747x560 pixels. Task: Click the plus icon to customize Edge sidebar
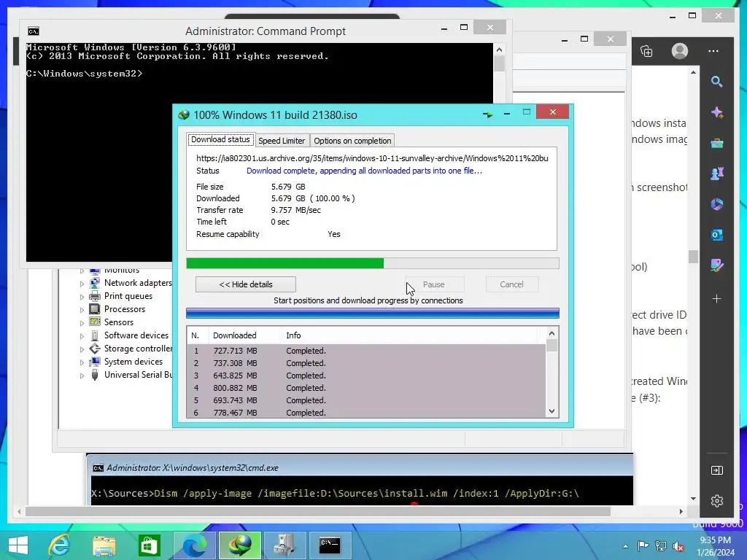(x=716, y=298)
